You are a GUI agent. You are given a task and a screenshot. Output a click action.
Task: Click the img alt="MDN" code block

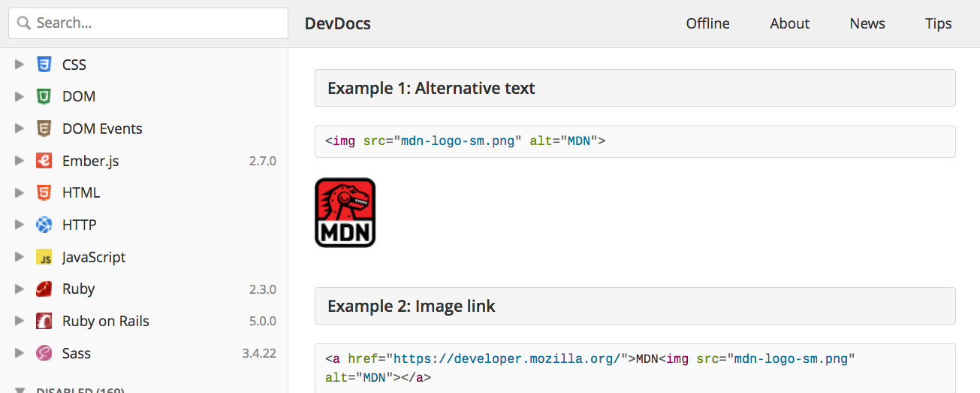pyautogui.click(x=635, y=141)
